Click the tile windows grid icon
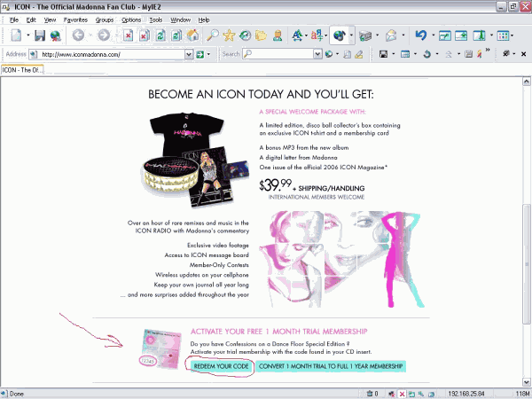Screen dimensions: 532x399 (x=503, y=35)
